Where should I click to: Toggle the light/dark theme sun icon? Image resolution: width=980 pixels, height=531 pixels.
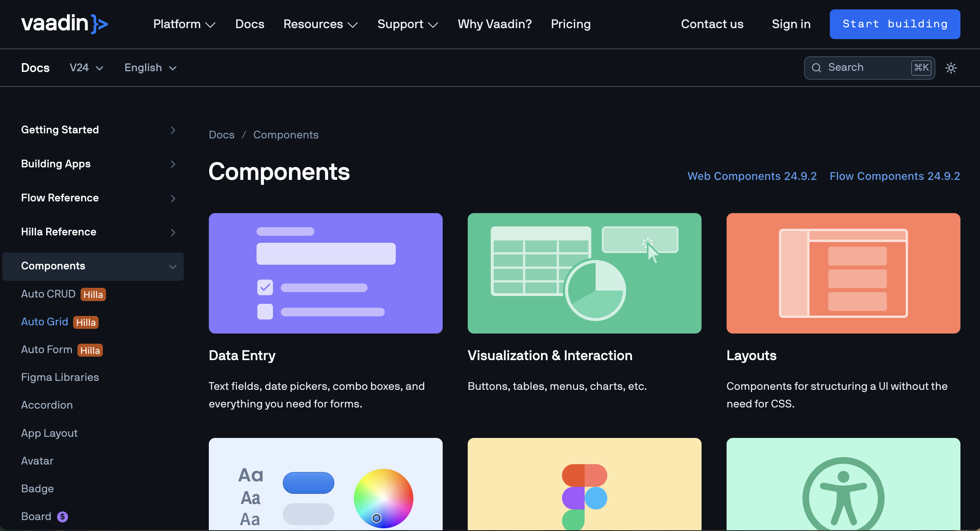click(x=951, y=68)
